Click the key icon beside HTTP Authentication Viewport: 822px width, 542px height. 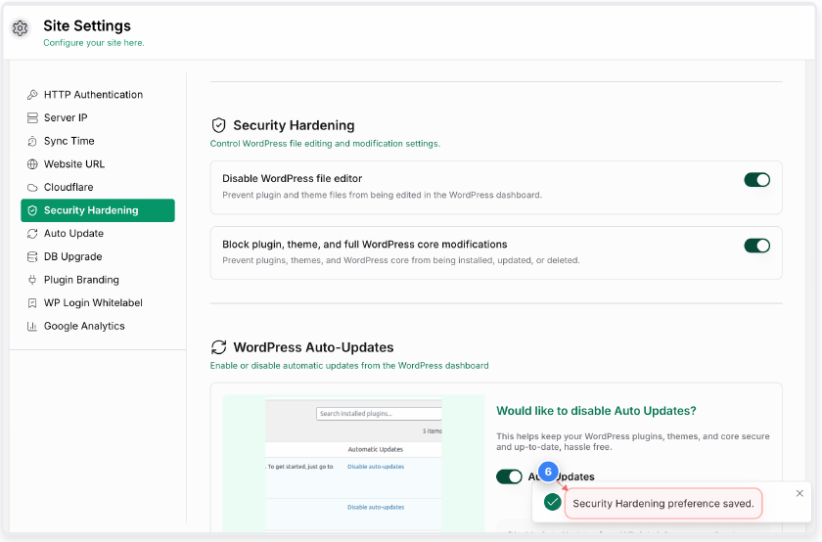[x=32, y=95]
